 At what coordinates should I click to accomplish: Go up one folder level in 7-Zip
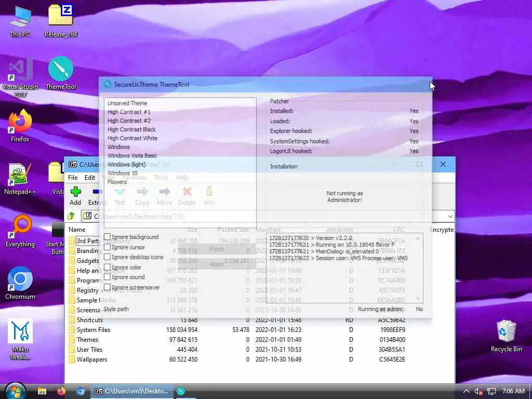71,216
